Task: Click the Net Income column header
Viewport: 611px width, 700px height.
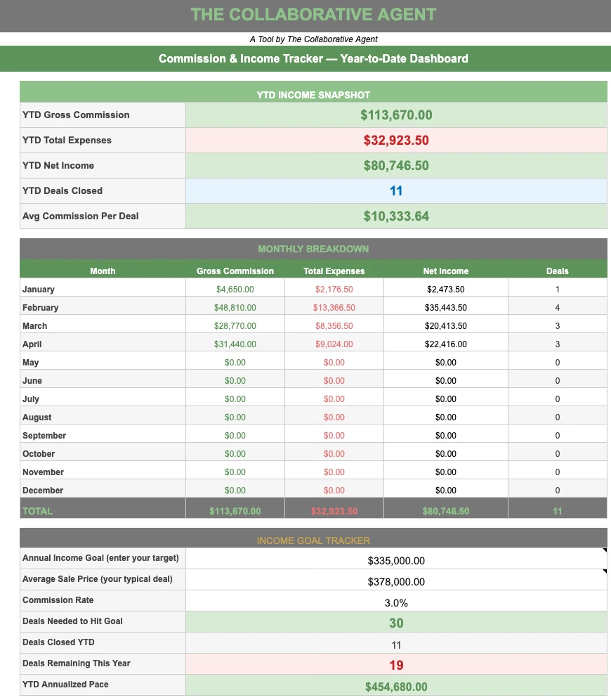Action: point(445,271)
